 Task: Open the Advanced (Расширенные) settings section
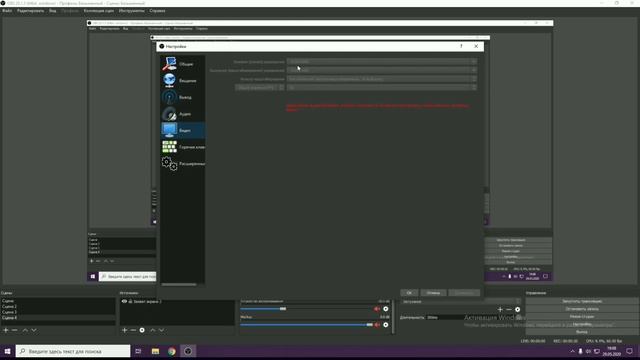182,164
